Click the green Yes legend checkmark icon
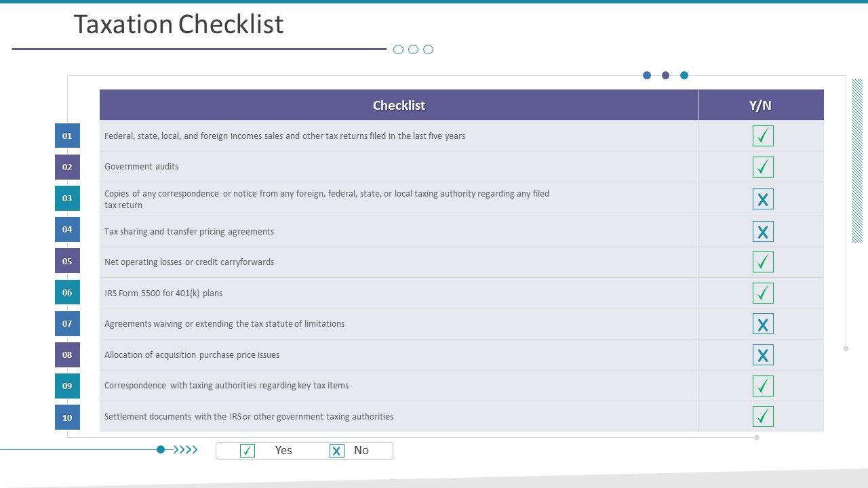The width and height of the screenshot is (868, 488). pyautogui.click(x=248, y=451)
